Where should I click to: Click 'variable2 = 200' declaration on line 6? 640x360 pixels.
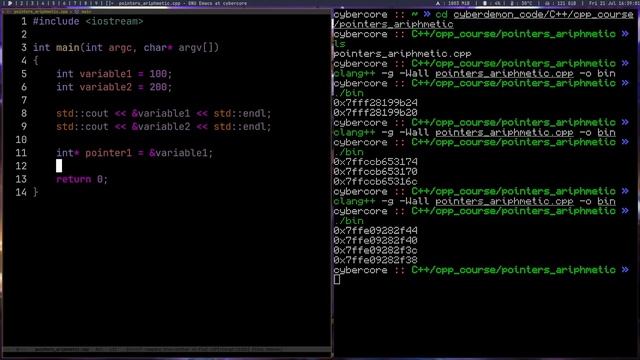tap(123, 87)
